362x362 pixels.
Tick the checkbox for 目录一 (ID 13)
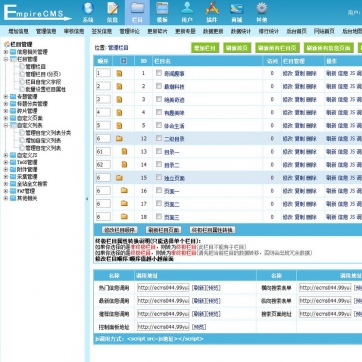159,151
